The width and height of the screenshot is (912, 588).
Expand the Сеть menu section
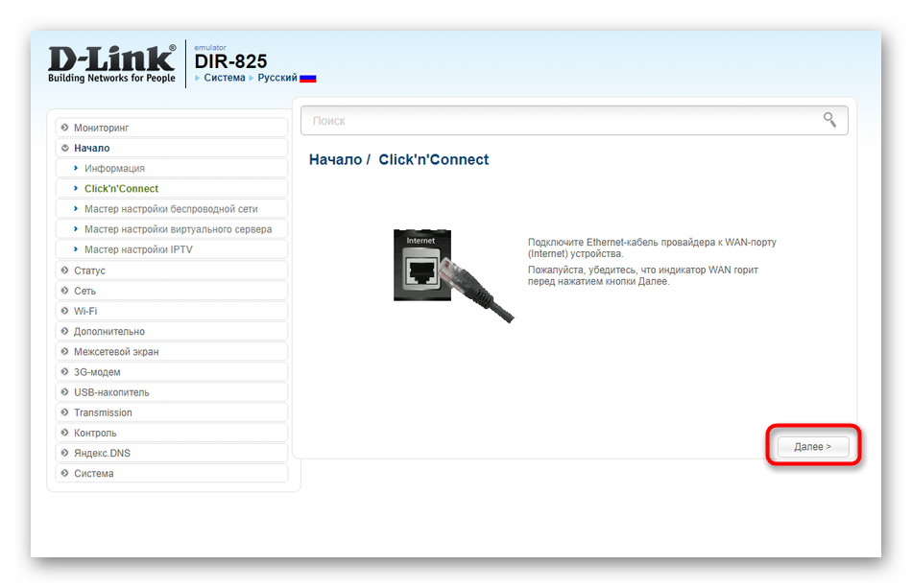(x=84, y=291)
